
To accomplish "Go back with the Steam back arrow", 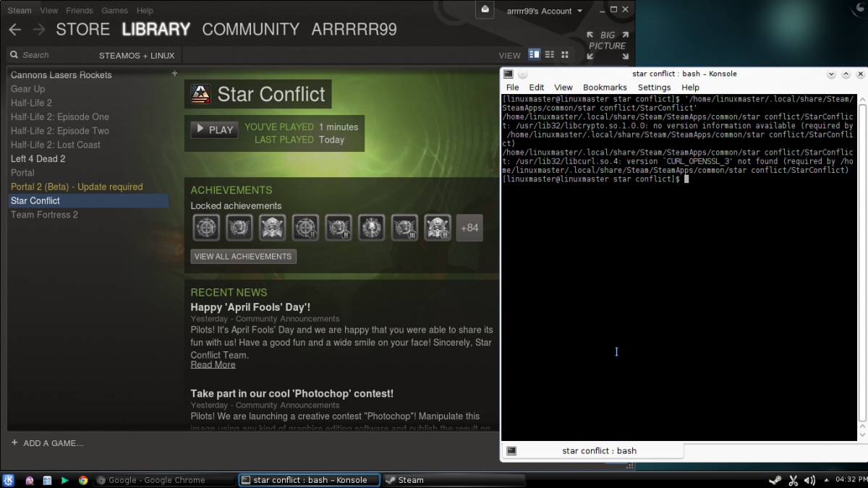I will coord(15,30).
